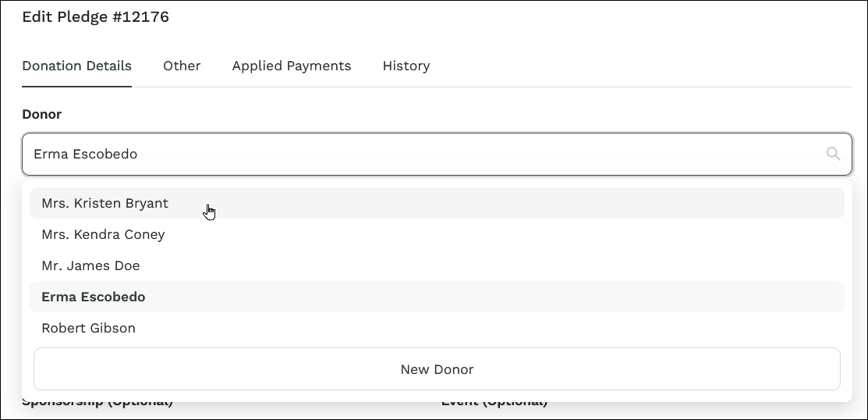868x420 pixels.
Task: Open the Applied Payments tab
Action: [291, 66]
